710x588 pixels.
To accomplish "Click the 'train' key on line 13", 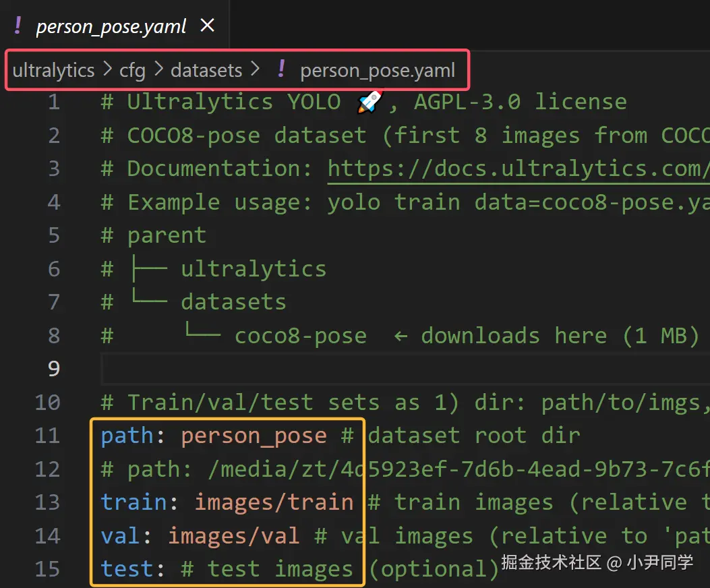I will pyautogui.click(x=134, y=502).
